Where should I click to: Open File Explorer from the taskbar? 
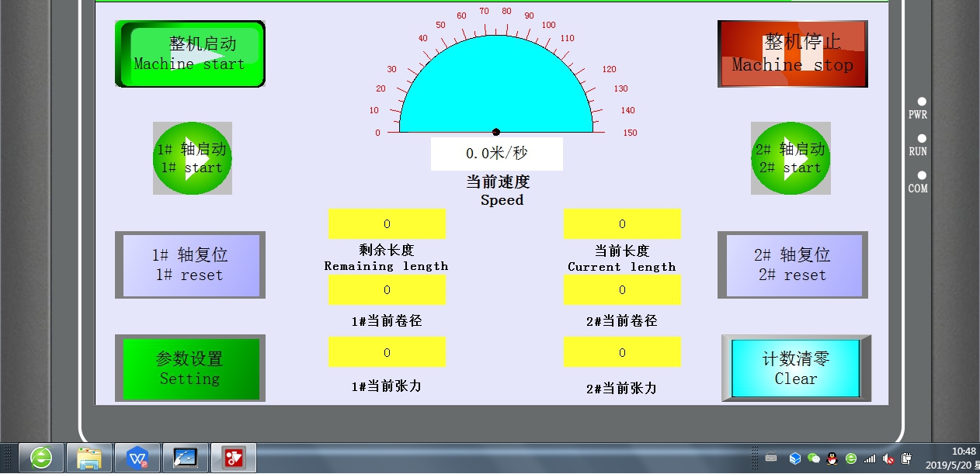point(89,458)
